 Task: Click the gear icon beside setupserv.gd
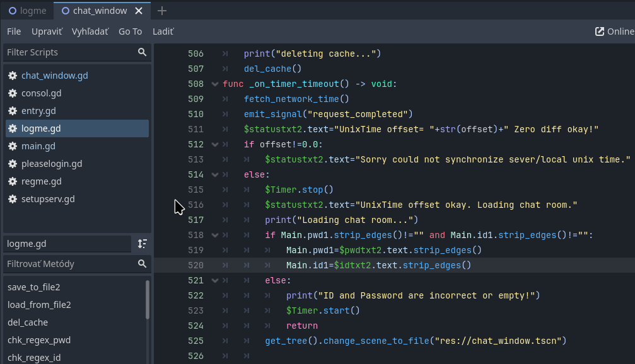[x=13, y=199]
